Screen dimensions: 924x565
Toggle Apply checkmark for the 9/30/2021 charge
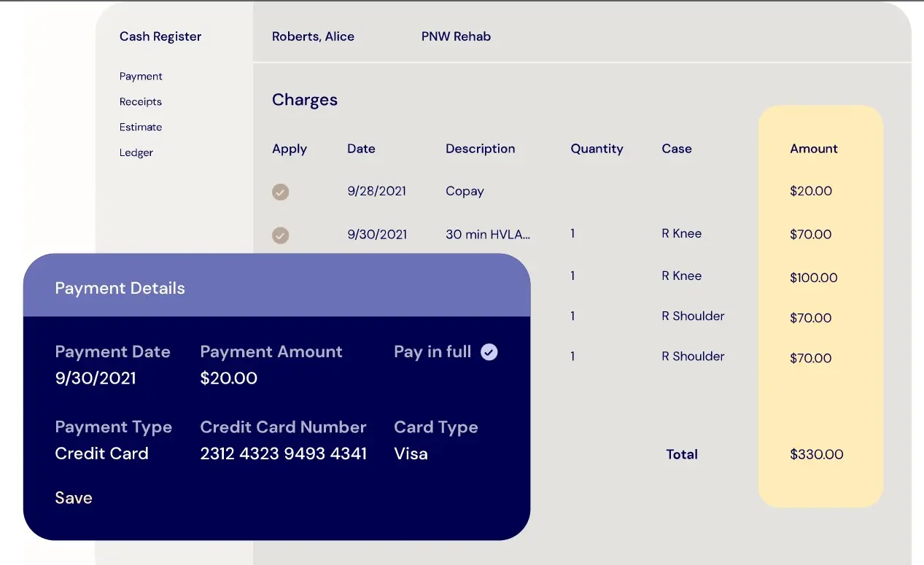pyautogui.click(x=280, y=235)
